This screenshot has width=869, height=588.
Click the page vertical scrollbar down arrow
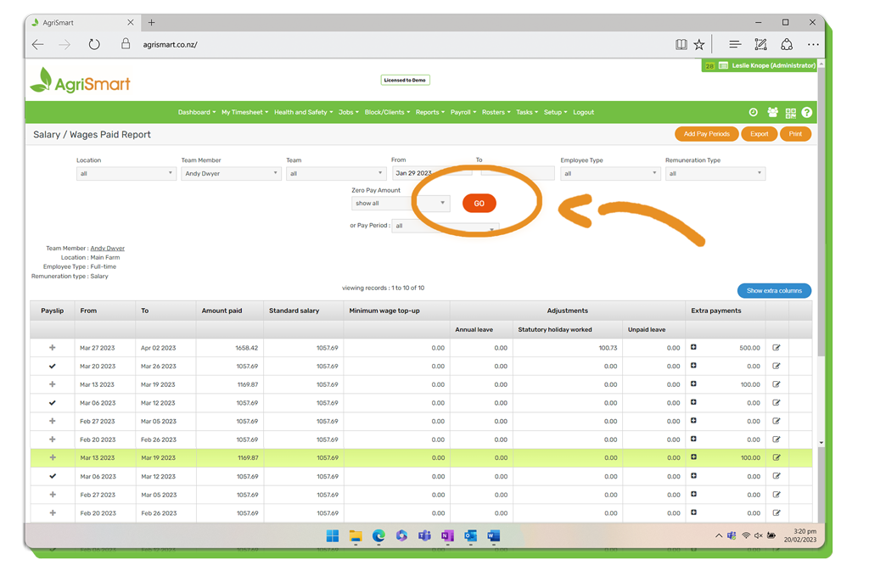click(821, 443)
